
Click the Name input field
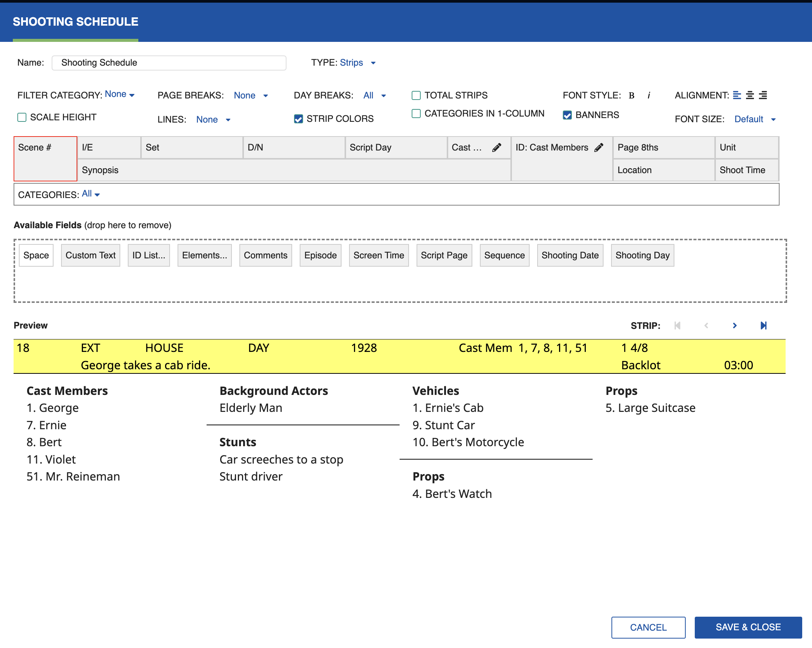click(x=169, y=63)
